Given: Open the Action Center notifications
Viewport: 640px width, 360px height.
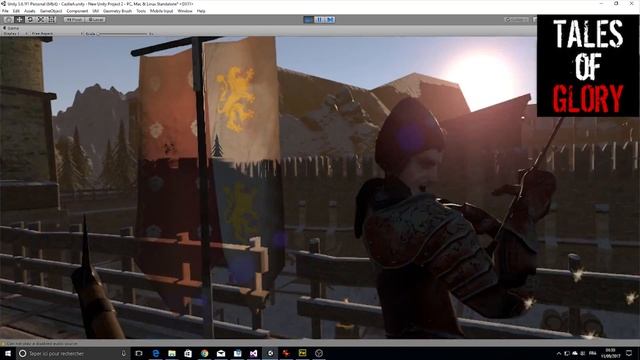Looking at the screenshot, I should pyautogui.click(x=629, y=353).
